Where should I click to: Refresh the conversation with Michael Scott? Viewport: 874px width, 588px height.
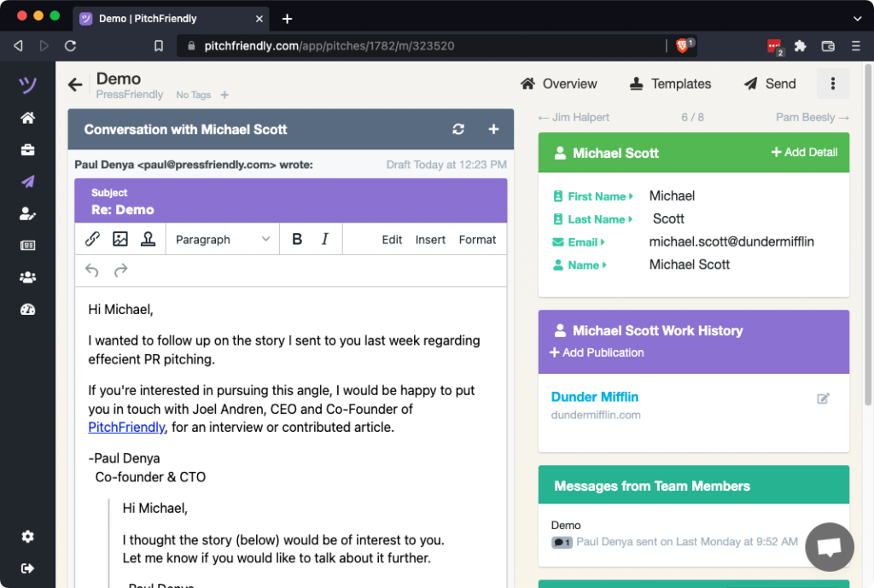click(x=458, y=130)
